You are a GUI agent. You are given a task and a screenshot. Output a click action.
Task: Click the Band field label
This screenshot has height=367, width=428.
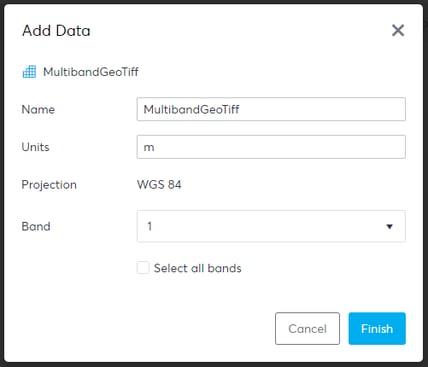point(36,226)
